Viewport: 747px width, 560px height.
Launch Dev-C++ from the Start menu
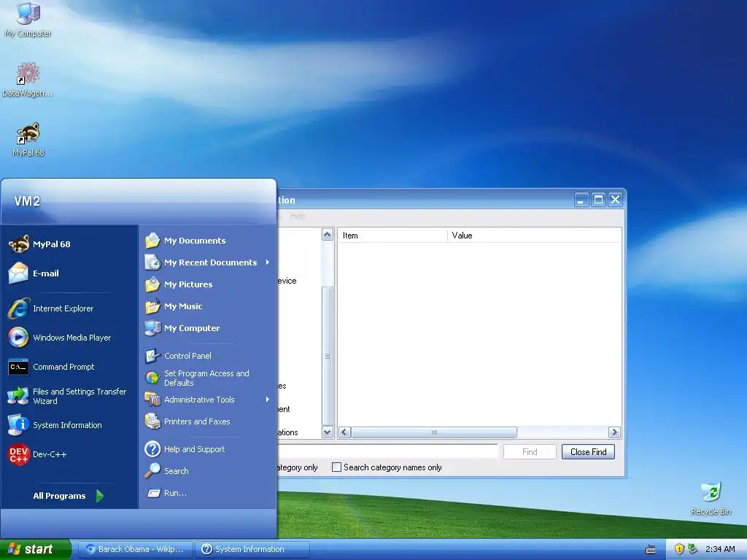(69, 454)
